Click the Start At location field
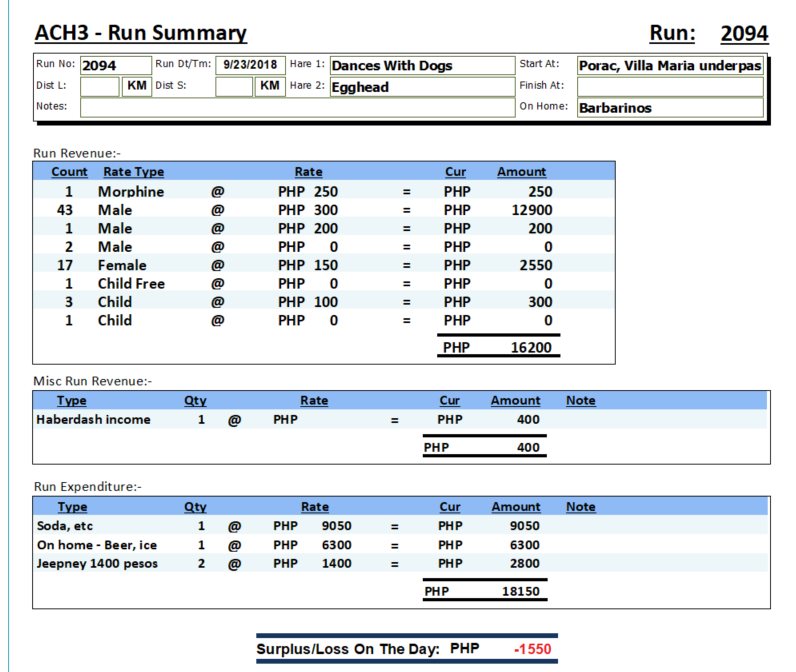Viewport: 796px width, 672px height. tap(670, 65)
